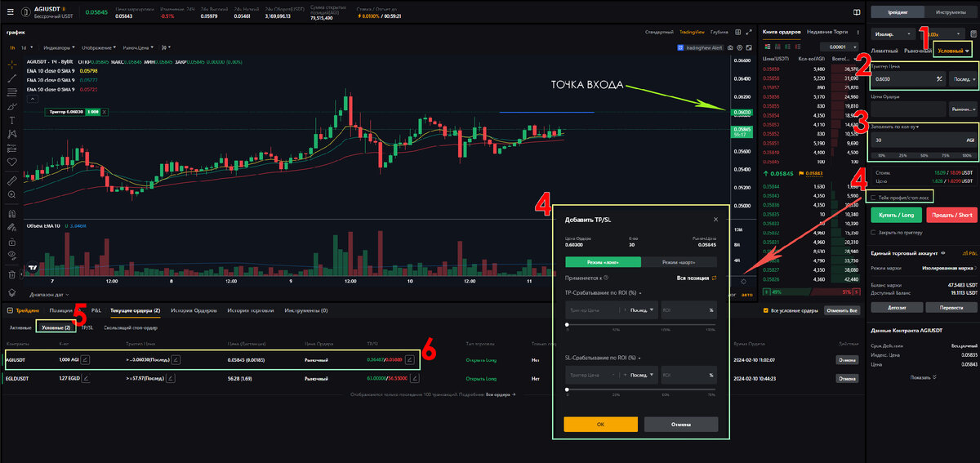This screenshot has height=463, width=980.
Task: Select the chart patterns tool
Action: (11, 133)
